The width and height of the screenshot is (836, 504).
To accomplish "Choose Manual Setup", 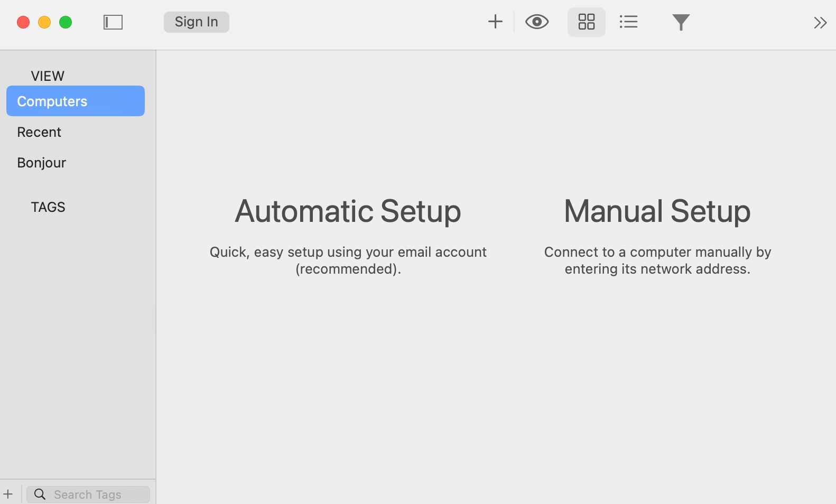I will (x=657, y=211).
